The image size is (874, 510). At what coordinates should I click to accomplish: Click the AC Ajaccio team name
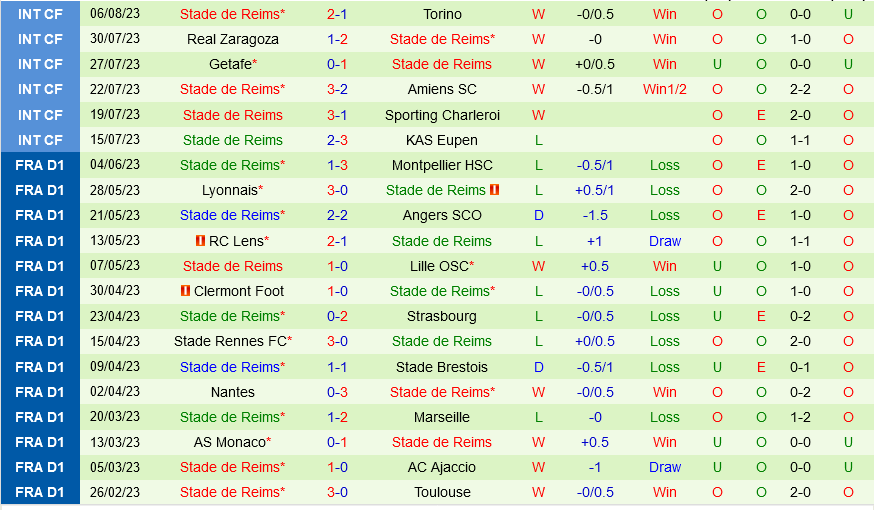[442, 467]
